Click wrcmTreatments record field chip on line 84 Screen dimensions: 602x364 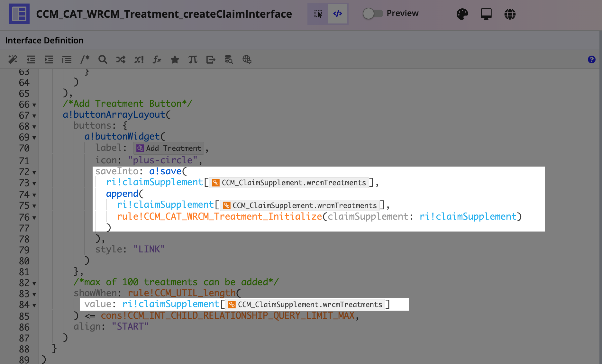coord(305,305)
